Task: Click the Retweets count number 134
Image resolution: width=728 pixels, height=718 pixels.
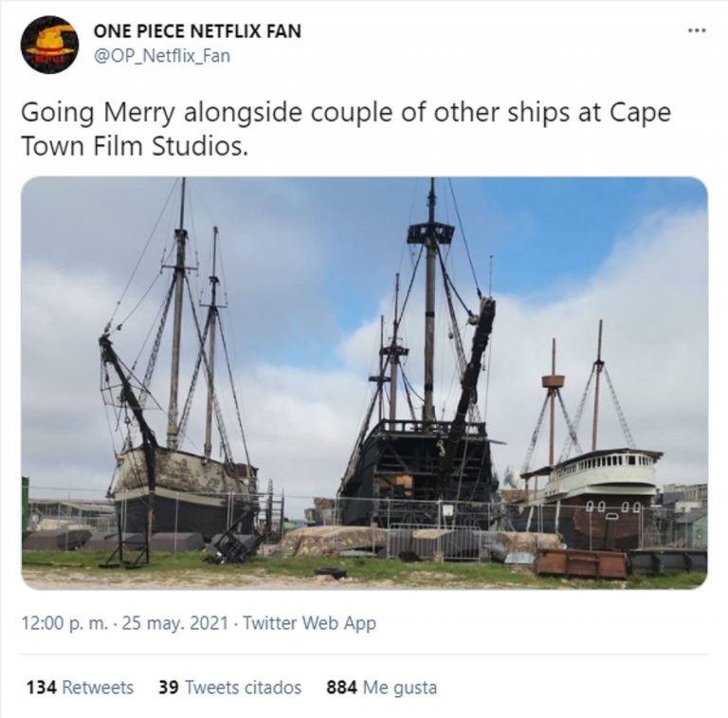Action: (x=42, y=688)
